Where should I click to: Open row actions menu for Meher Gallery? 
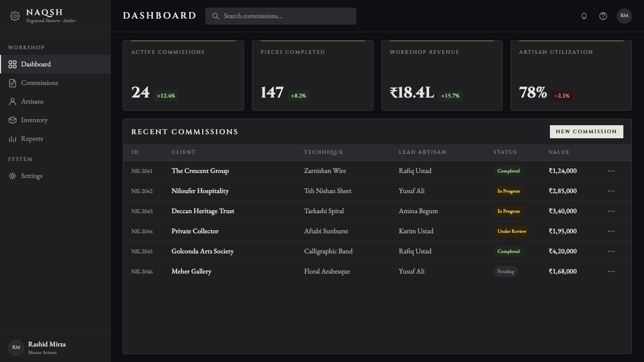[611, 271]
